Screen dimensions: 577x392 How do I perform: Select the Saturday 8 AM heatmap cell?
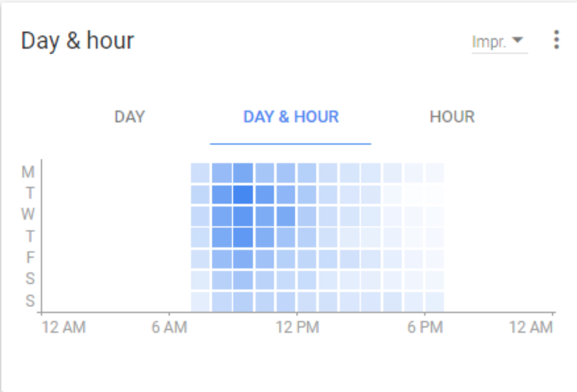click(222, 280)
